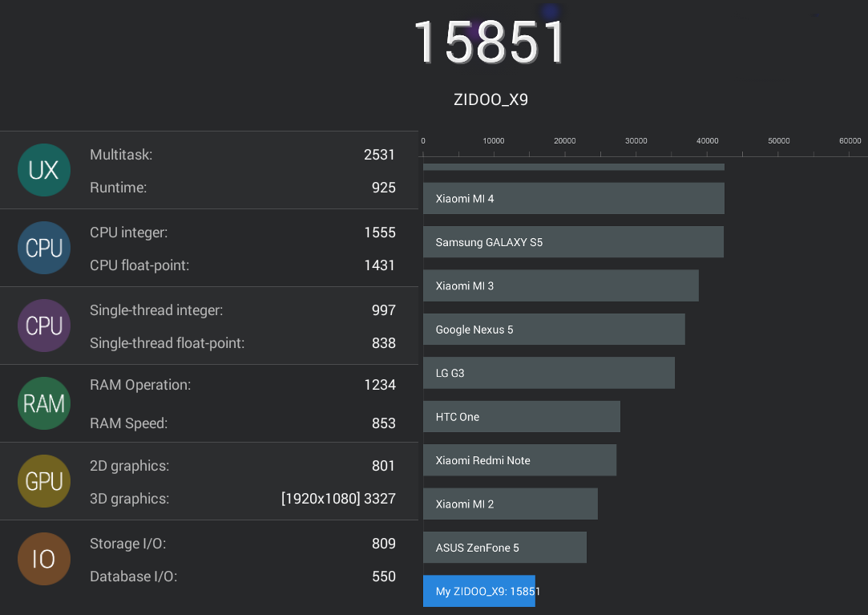868x615 pixels.
Task: Tap the yellow GPU category icon
Action: [44, 481]
